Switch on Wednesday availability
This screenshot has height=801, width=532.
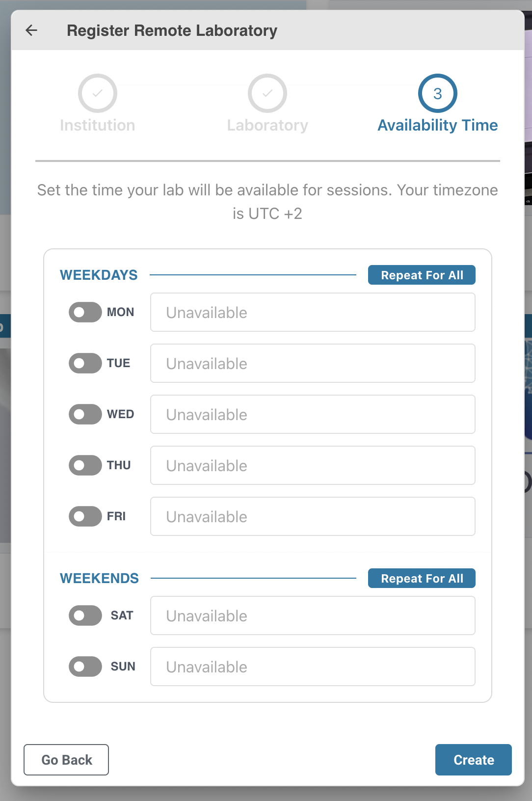(85, 414)
